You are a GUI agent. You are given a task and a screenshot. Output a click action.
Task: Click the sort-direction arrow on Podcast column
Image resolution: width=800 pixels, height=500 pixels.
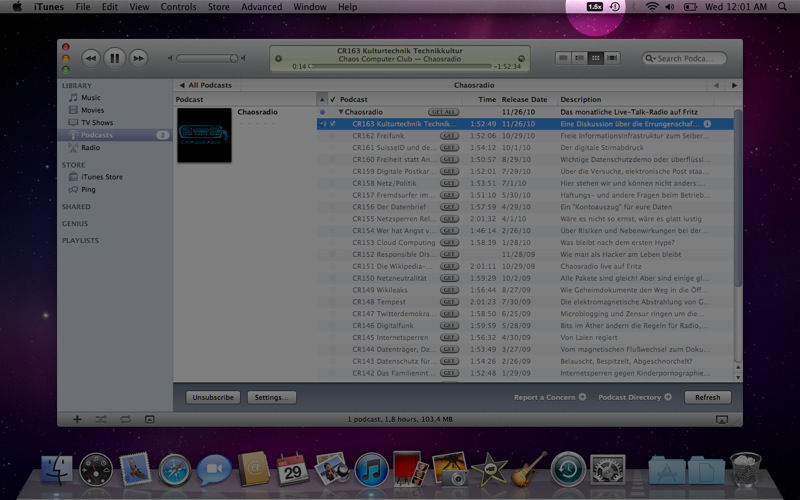point(321,99)
